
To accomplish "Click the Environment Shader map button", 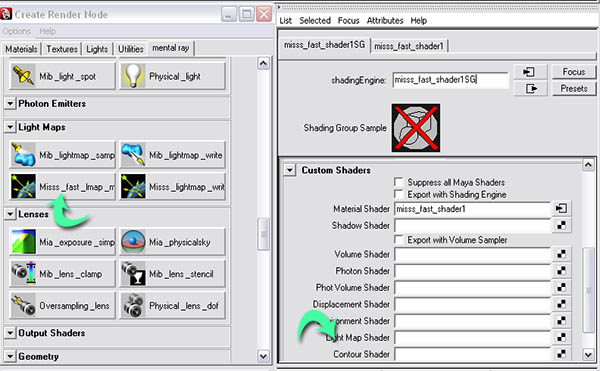I will click(x=561, y=321).
